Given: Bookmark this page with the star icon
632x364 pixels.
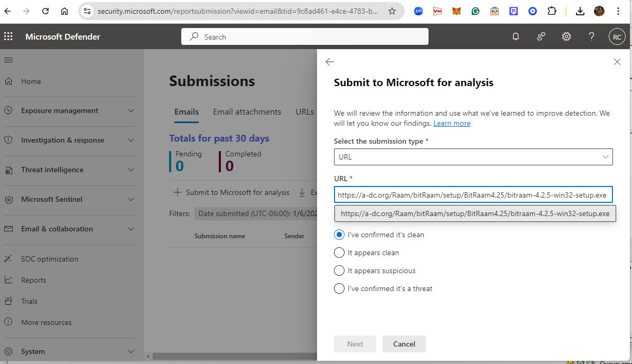Looking at the screenshot, I should [x=392, y=11].
